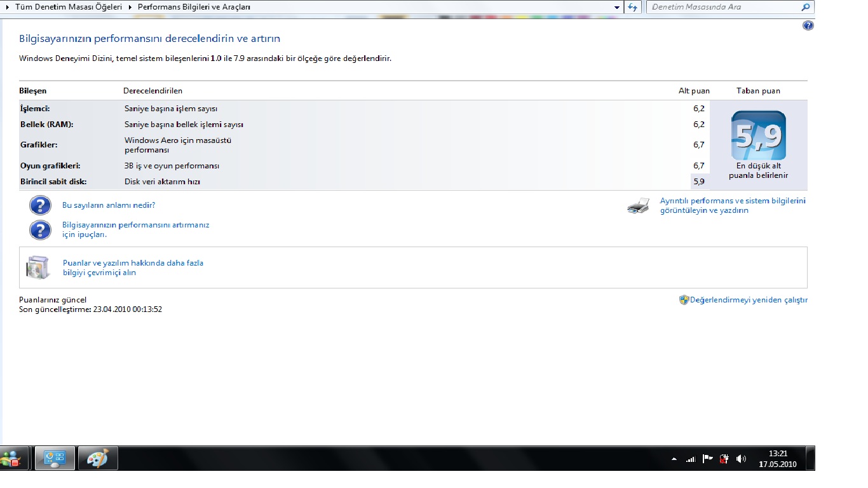Click the 'Grafikler:' row label
The width and height of the screenshot is (868, 488).
pos(39,145)
